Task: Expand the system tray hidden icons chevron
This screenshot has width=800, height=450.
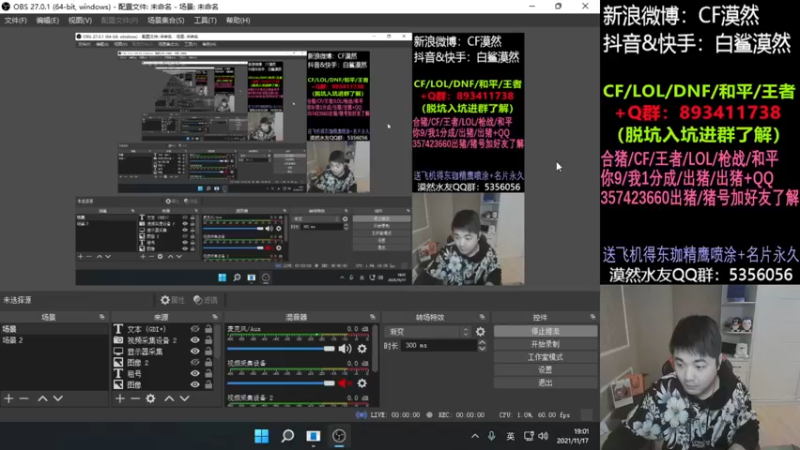Action: pyautogui.click(x=475, y=436)
